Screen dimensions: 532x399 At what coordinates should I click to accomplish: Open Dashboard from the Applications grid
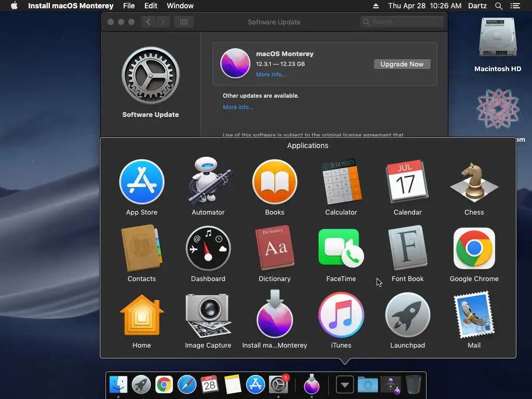pyautogui.click(x=208, y=248)
